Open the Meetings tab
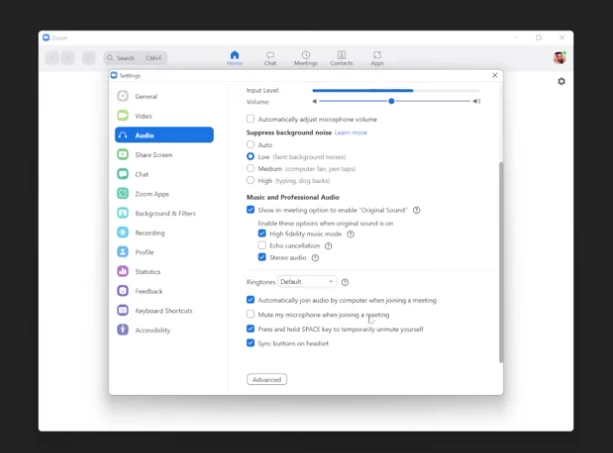 (x=306, y=58)
